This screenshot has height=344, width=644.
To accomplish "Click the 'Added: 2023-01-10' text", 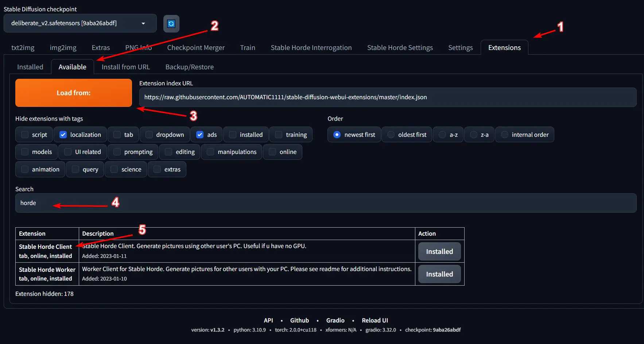I will tap(104, 279).
